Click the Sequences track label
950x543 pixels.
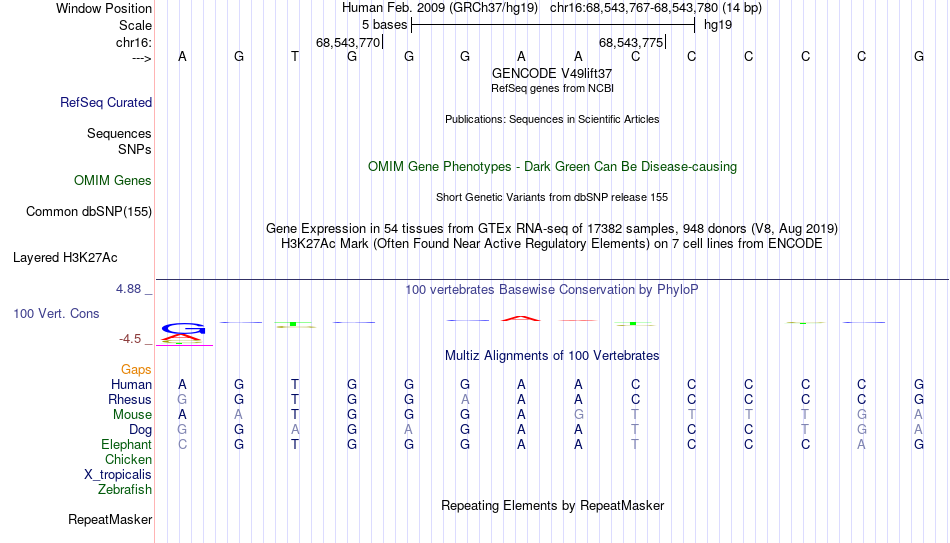119,133
